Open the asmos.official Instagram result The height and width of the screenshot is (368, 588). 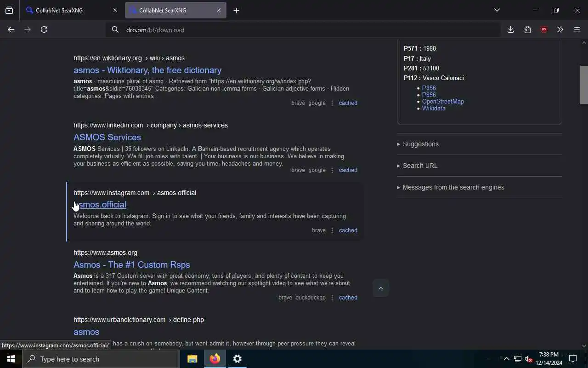(100, 204)
